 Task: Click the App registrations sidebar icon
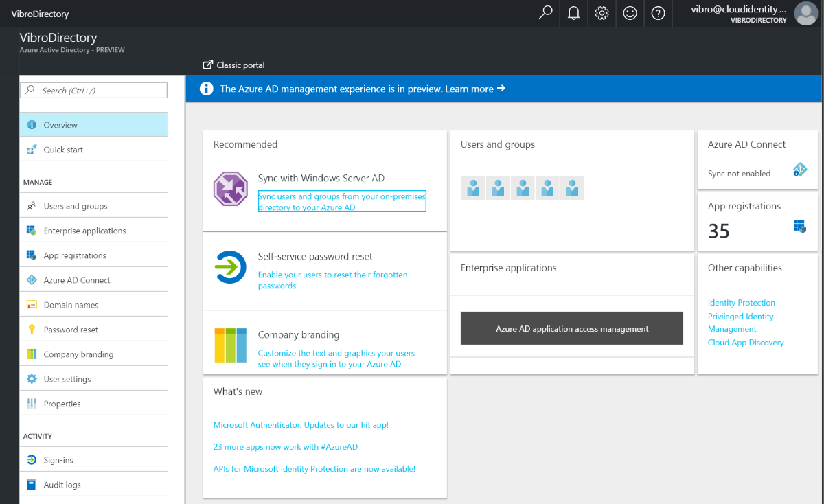[x=31, y=255]
